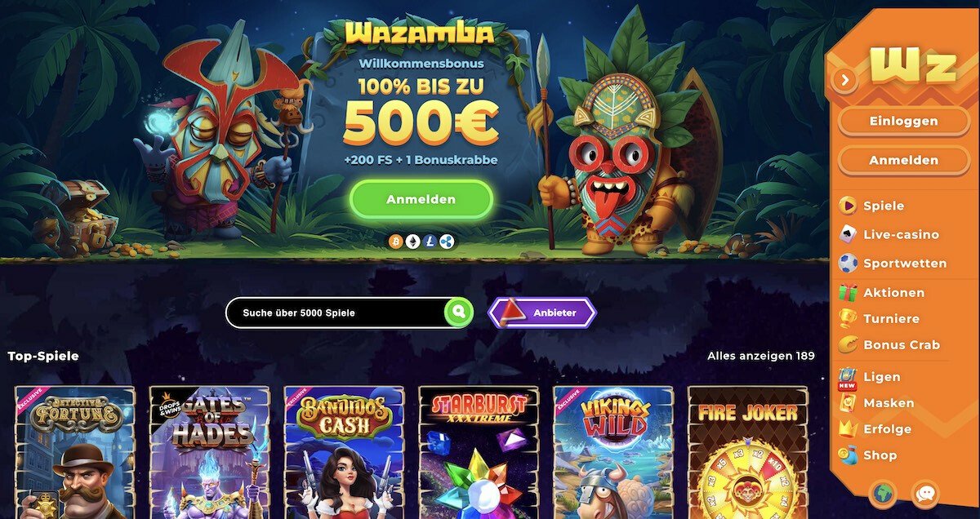This screenshot has height=519, width=980.
Task: Click the green Anmelden banner button
Action: coord(421,199)
